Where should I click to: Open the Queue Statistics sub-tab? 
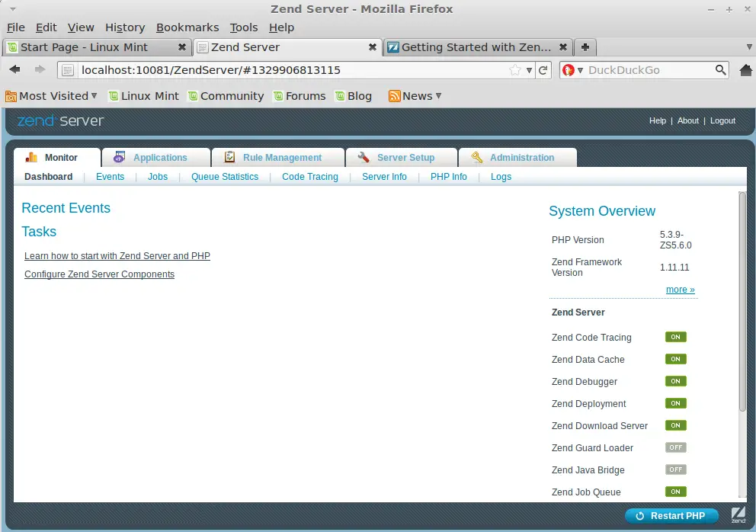click(225, 177)
